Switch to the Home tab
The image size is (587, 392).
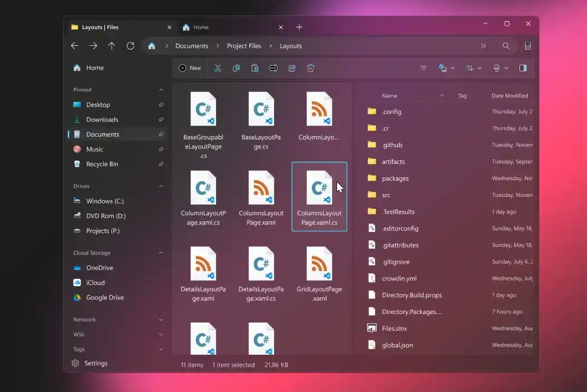click(233, 27)
